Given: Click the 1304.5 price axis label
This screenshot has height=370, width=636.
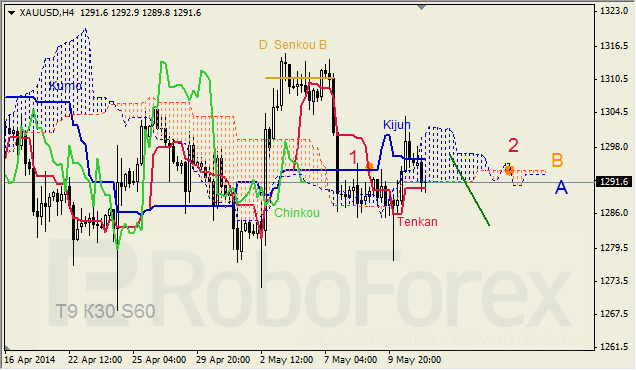Looking at the screenshot, I should (x=614, y=112).
